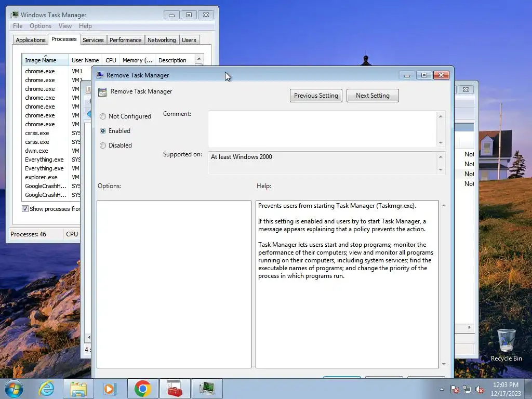Show hidden system tray icons
This screenshot has width=532, height=399.
coord(442,389)
